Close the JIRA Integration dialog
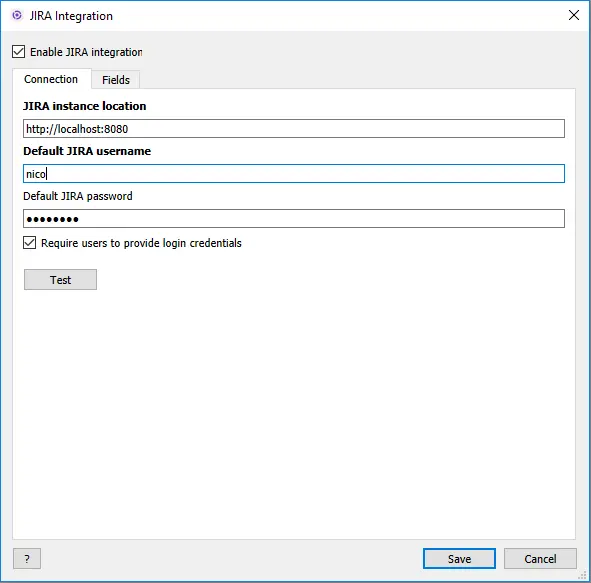Image resolution: width=591 pixels, height=583 pixels. (x=574, y=15)
